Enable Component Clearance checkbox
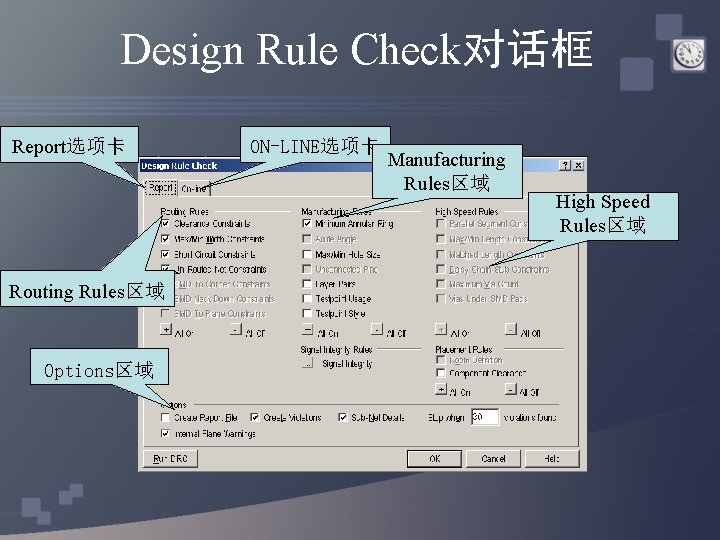Viewport: 720px width, 540px height. point(440,373)
